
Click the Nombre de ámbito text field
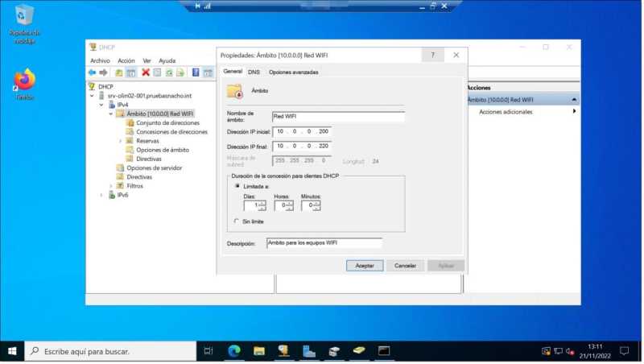pos(338,117)
